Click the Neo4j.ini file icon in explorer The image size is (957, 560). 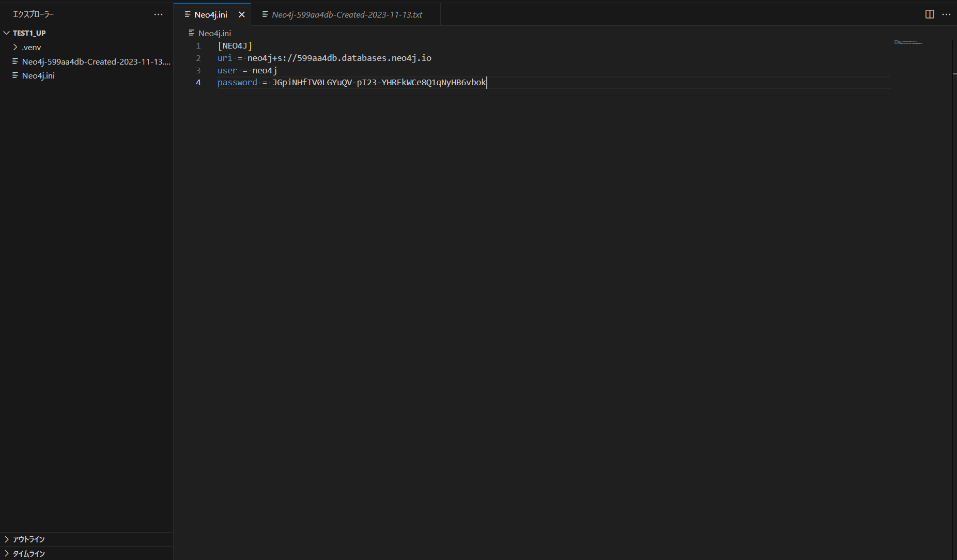pos(15,75)
